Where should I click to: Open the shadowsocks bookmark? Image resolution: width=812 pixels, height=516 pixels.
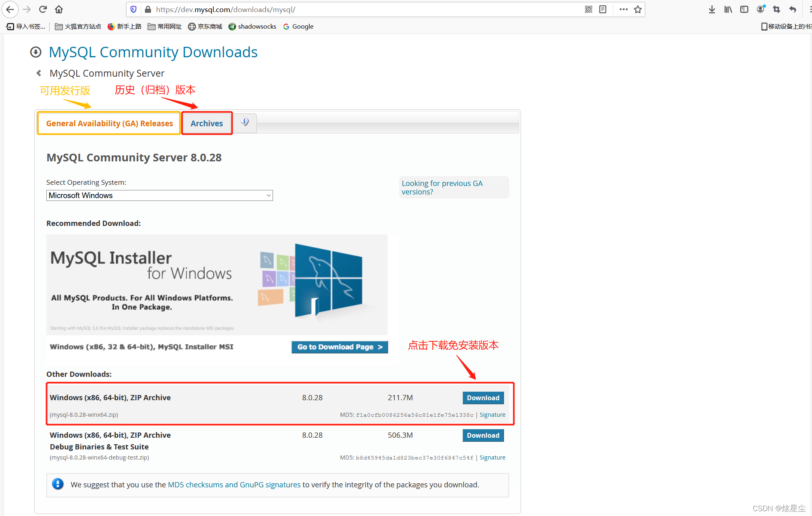point(252,27)
